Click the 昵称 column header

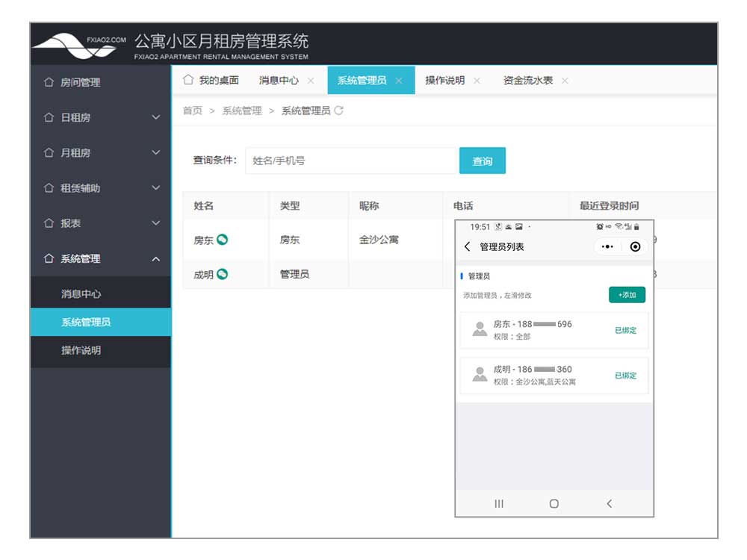369,206
